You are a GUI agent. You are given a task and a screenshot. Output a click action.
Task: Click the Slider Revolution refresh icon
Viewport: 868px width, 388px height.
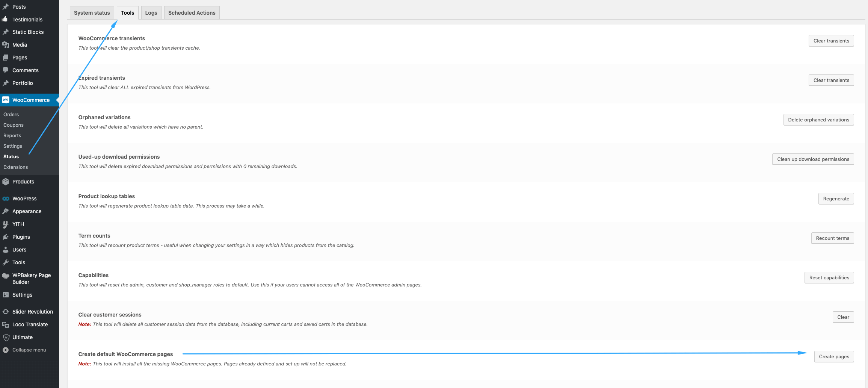(x=5, y=312)
